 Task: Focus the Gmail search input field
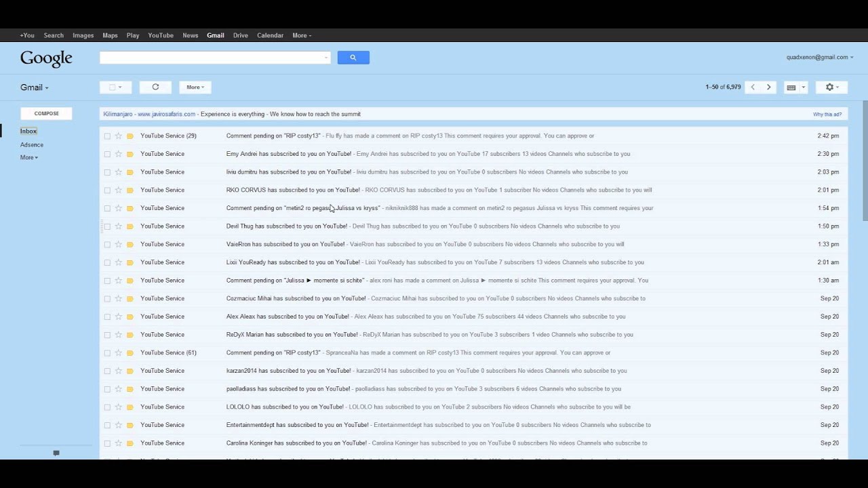point(215,58)
